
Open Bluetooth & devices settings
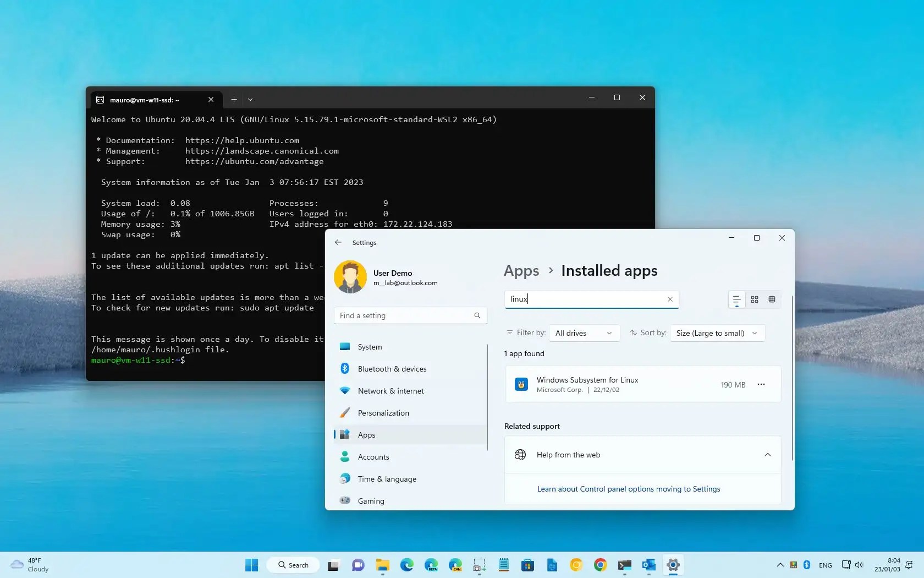point(391,369)
